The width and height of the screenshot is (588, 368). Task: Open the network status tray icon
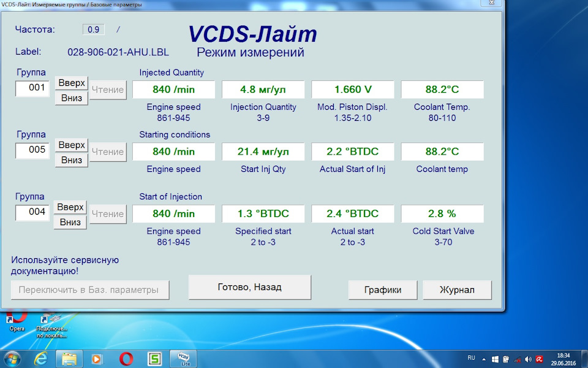pyautogui.click(x=517, y=359)
